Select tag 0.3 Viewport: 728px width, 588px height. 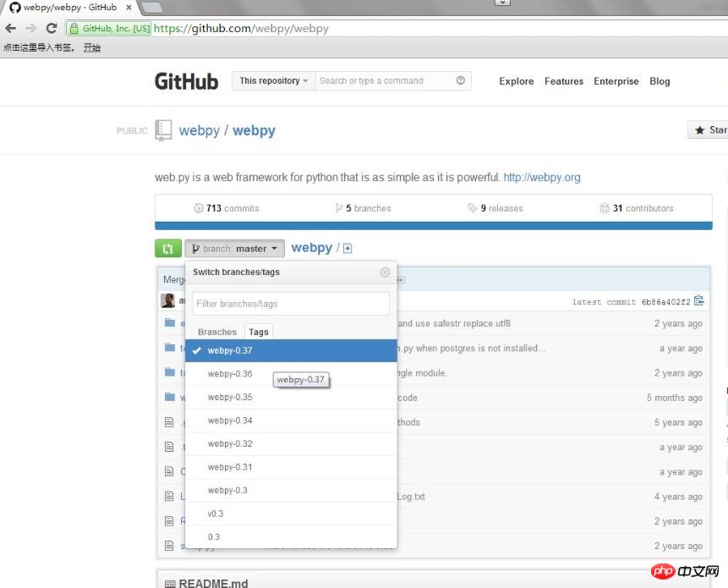[291, 537]
